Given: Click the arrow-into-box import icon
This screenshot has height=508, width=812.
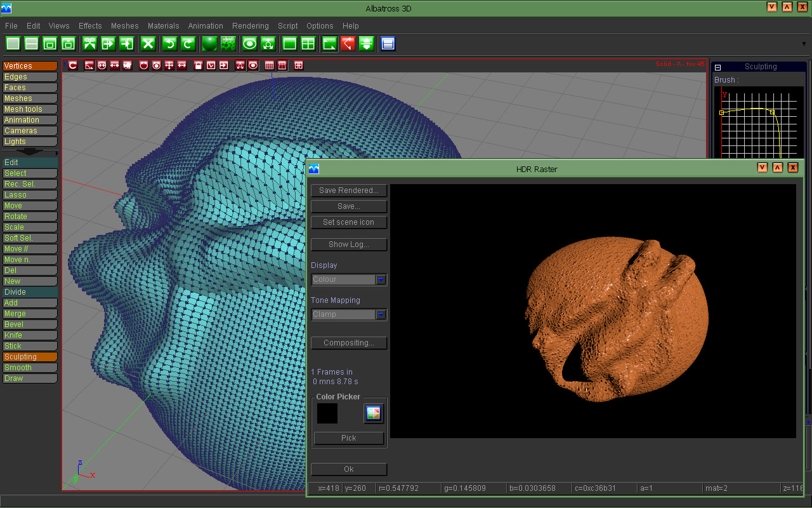Looking at the screenshot, I should [126, 44].
